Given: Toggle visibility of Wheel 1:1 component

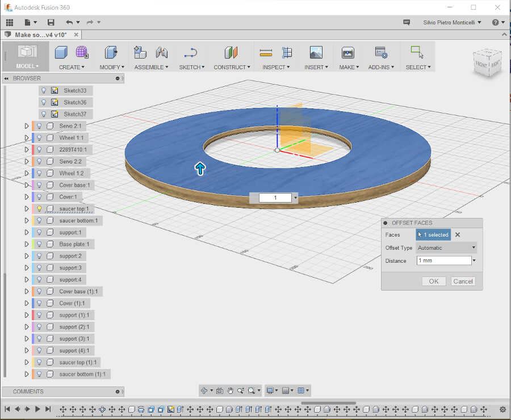Looking at the screenshot, I should [x=40, y=137].
